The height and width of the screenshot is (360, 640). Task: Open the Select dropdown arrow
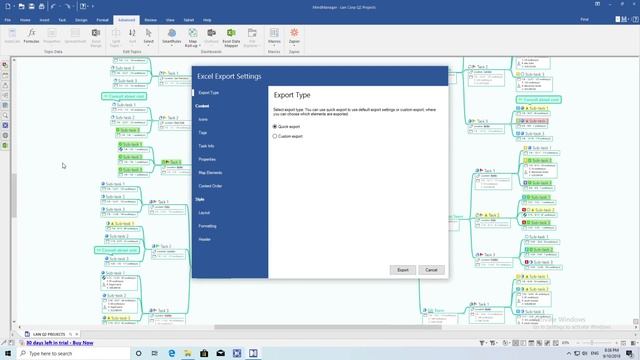coord(149,45)
